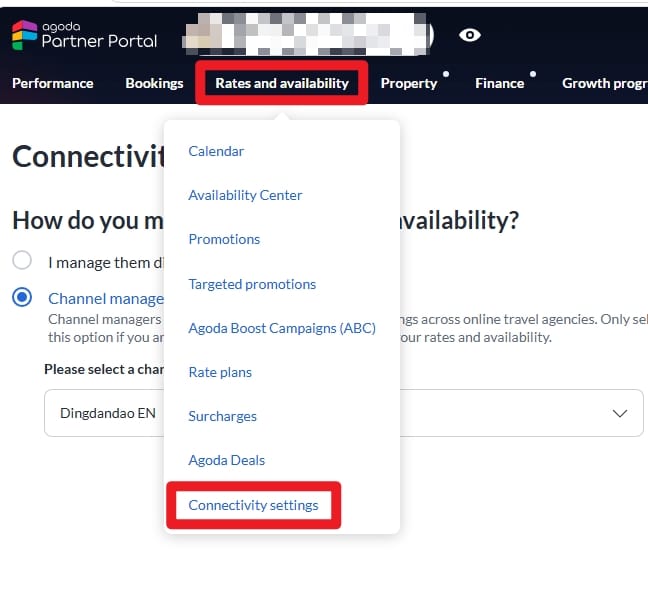Open the Performance menu
Viewport: 648px width, 608px height.
[53, 83]
